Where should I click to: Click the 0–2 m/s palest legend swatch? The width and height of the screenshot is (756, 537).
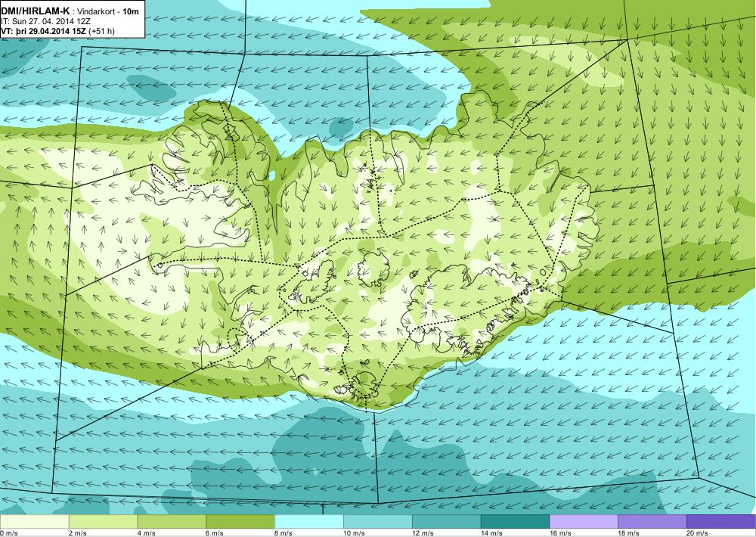point(34,522)
